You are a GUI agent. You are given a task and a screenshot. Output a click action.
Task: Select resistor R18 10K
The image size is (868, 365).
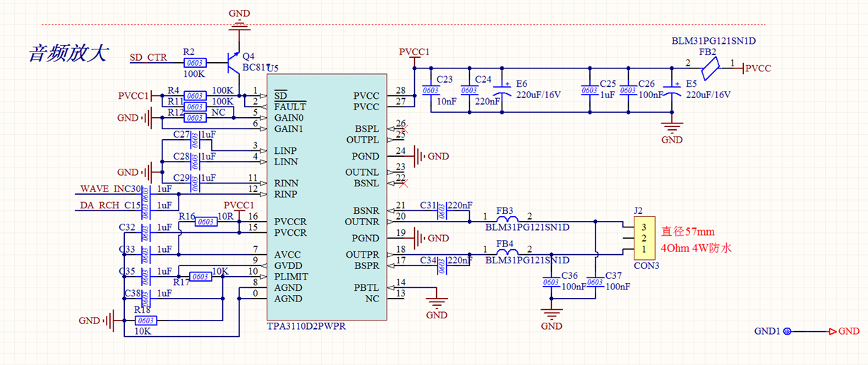click(146, 321)
